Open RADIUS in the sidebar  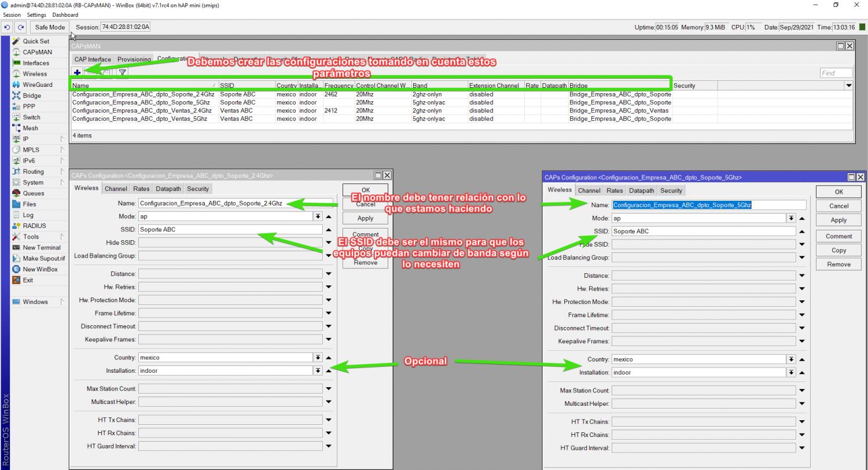point(34,226)
